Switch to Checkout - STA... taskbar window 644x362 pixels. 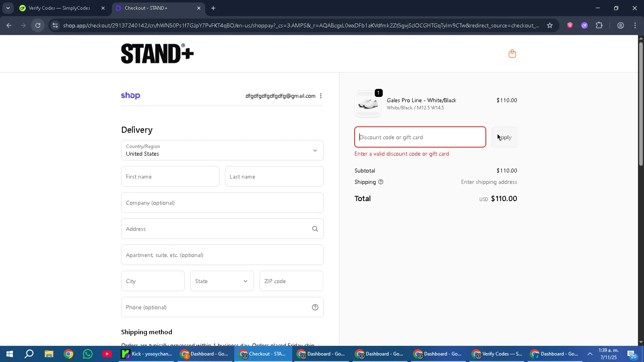(x=263, y=354)
